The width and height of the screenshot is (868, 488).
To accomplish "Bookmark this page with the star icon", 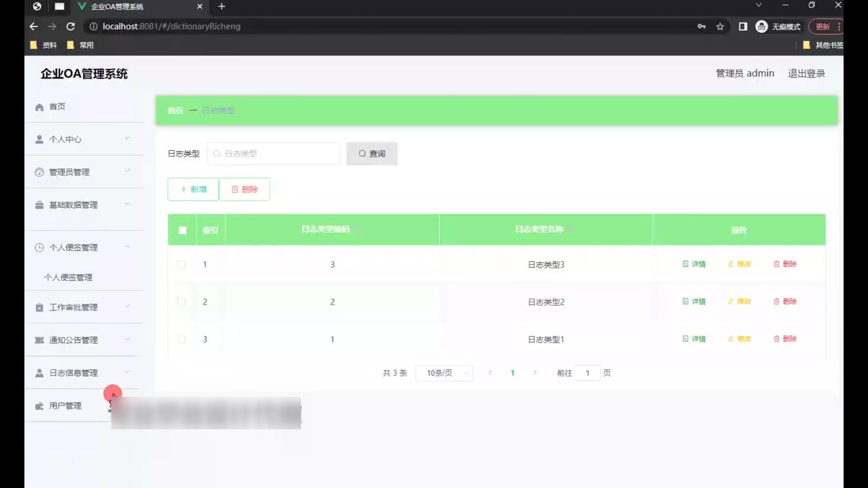I will pos(720,27).
